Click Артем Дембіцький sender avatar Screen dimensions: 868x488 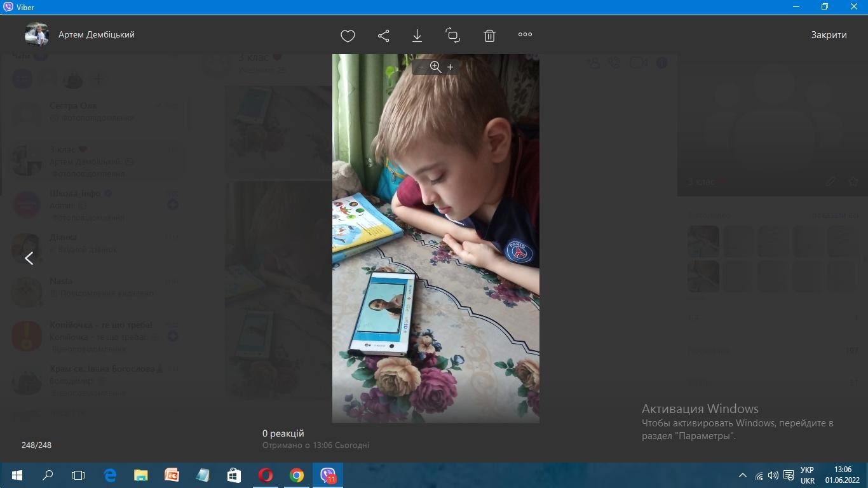click(37, 34)
